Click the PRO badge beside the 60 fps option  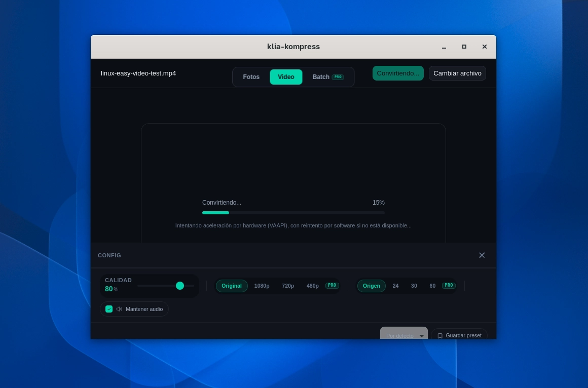pos(449,285)
